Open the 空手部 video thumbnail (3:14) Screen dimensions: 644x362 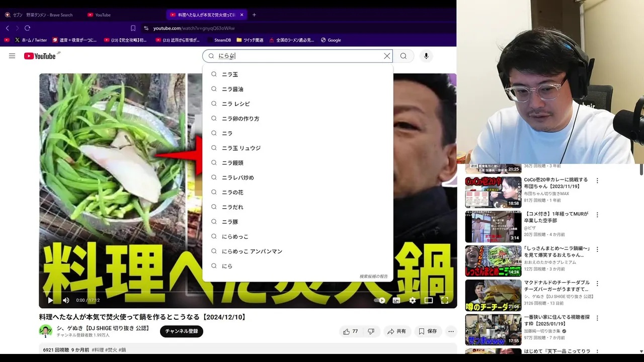click(x=493, y=226)
